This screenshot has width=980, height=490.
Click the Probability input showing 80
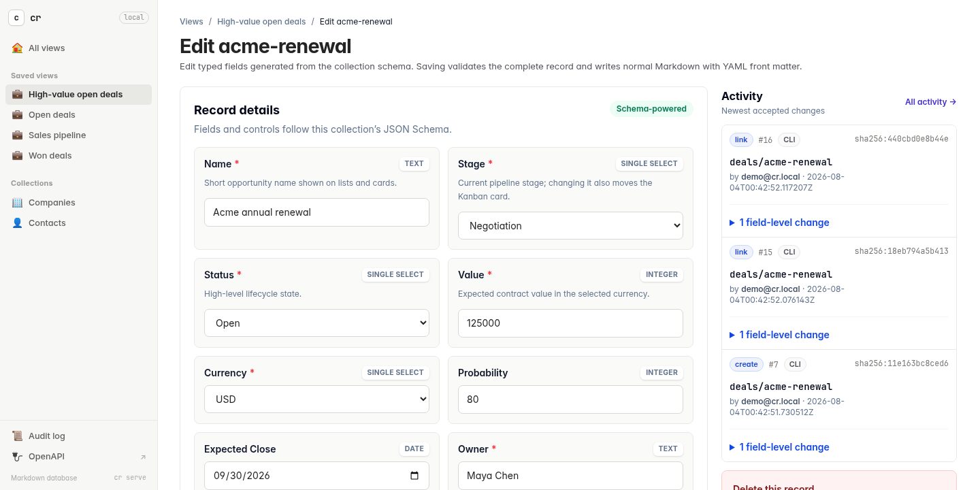click(570, 399)
